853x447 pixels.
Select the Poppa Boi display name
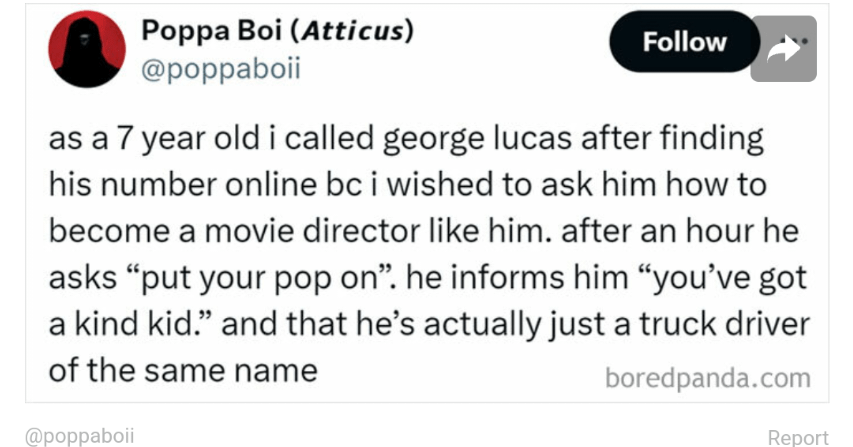[212, 31]
